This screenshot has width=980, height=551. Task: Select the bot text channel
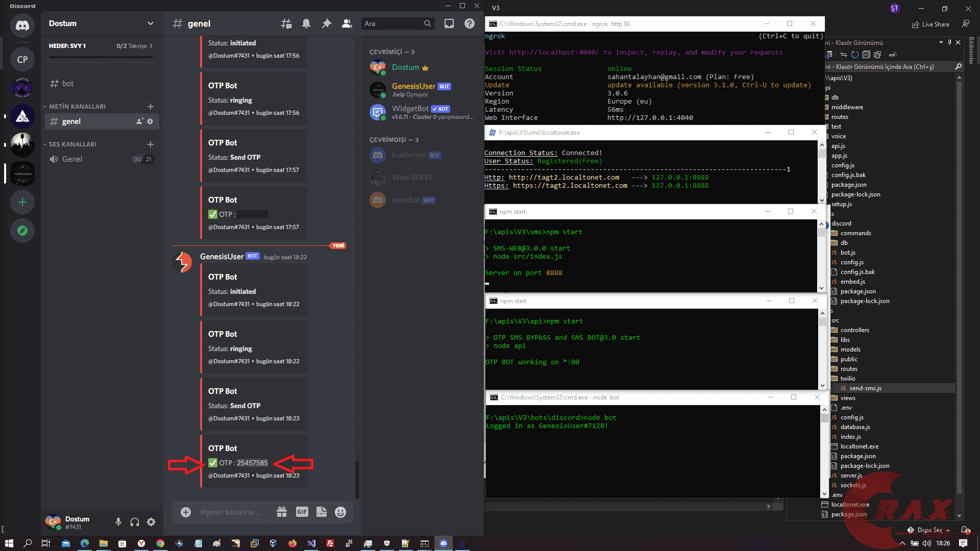68,84
